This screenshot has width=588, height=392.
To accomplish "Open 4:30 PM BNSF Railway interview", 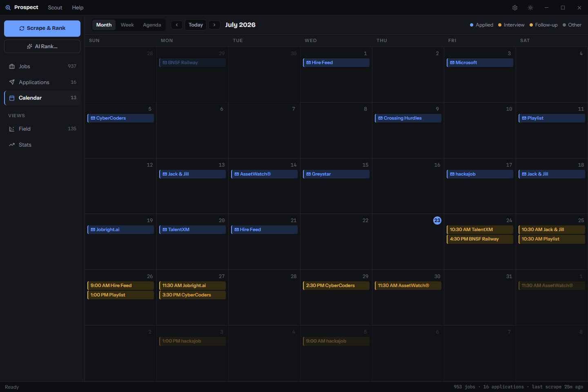I will pyautogui.click(x=480, y=239).
